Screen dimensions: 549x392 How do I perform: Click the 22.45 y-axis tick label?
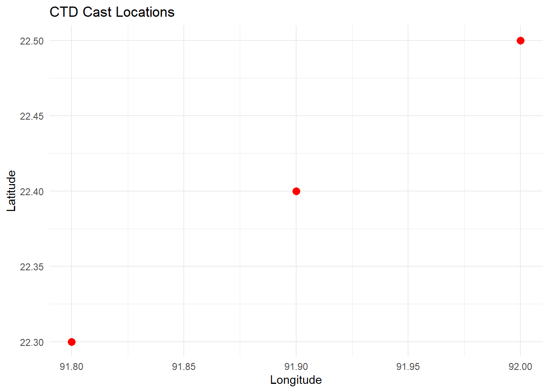[32, 116]
